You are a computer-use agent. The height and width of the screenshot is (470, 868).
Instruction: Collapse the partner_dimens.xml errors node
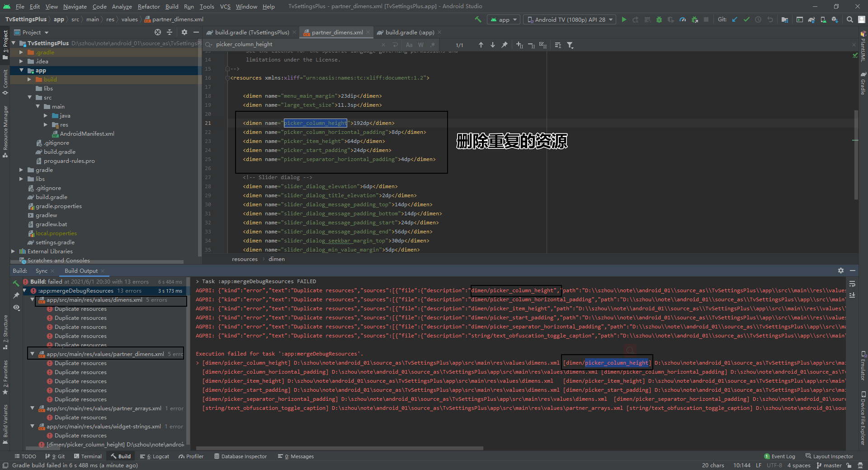(x=33, y=354)
